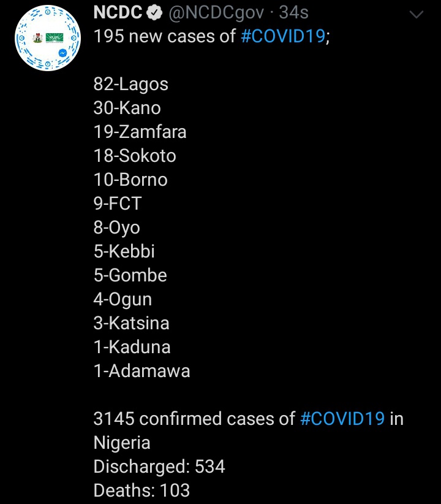Click the '9-FCT' line

coord(117,204)
